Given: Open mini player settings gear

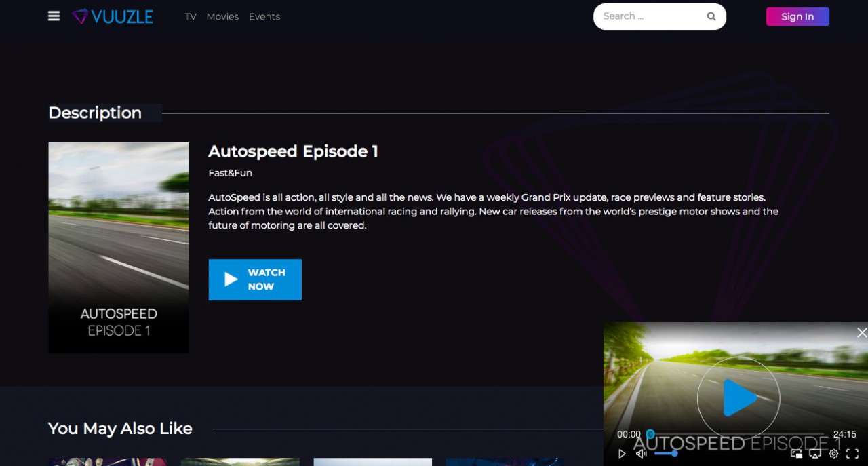Looking at the screenshot, I should (834, 454).
